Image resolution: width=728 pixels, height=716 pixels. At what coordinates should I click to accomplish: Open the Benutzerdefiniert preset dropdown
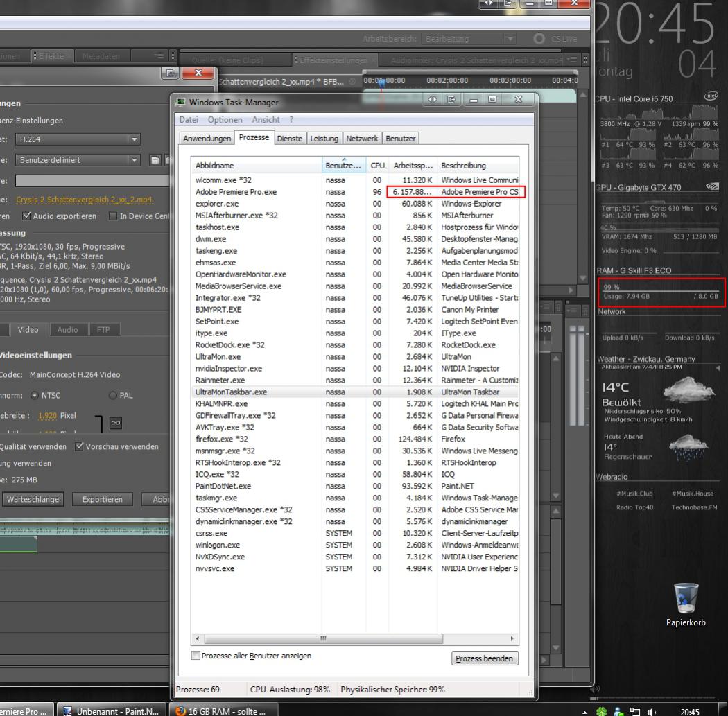(x=78, y=160)
